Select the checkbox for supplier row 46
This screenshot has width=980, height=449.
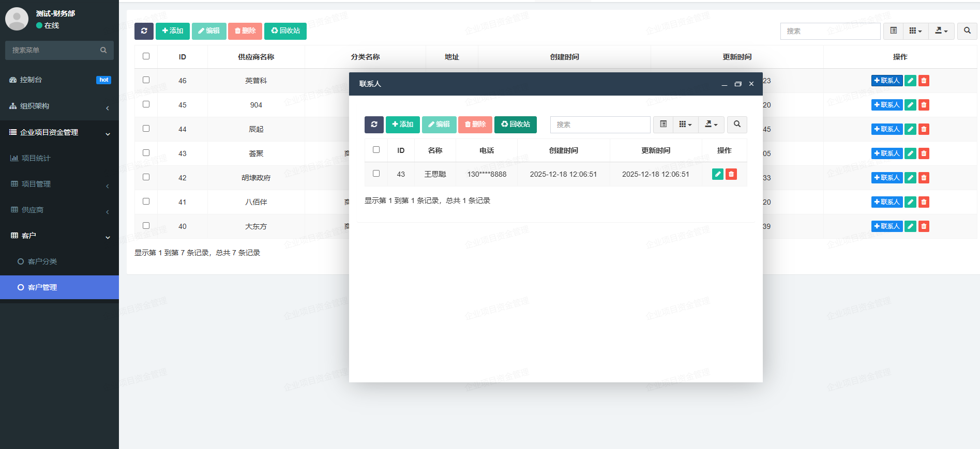pos(146,80)
